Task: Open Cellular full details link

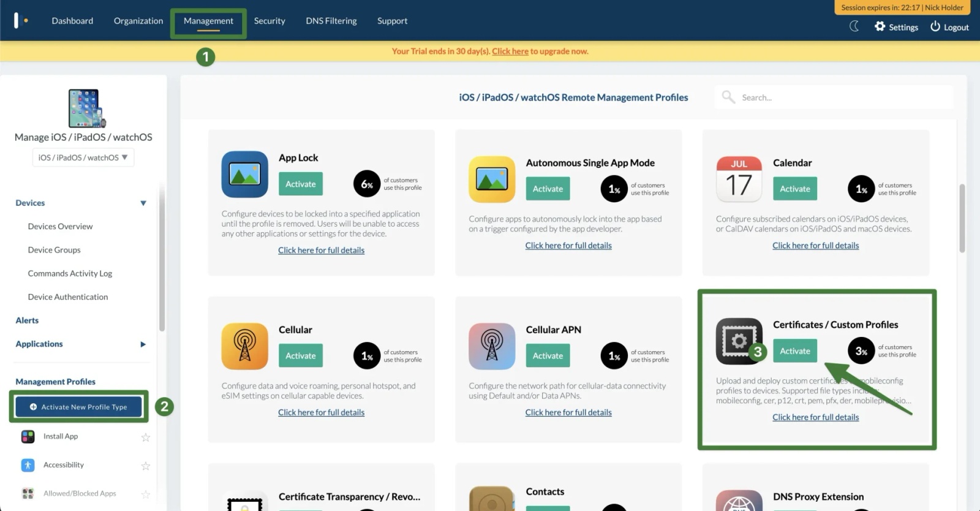Action: [x=321, y=412]
